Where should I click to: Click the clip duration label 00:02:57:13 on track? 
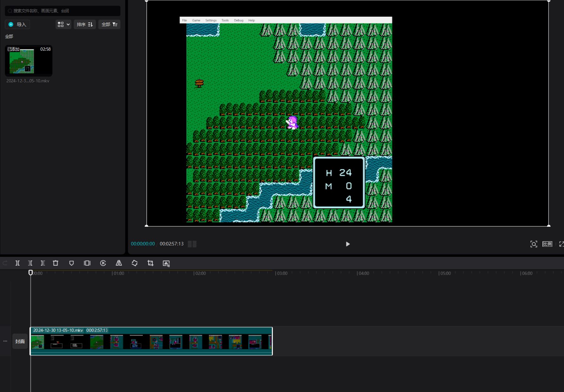(97, 330)
